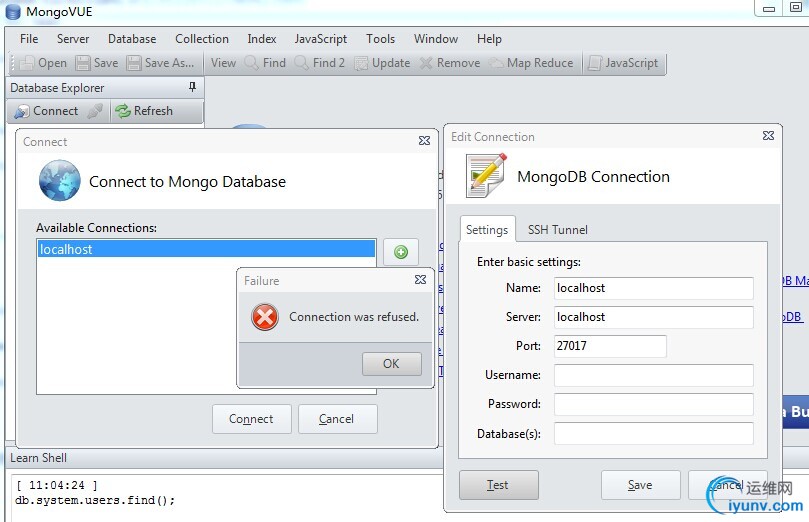The height and width of the screenshot is (522, 809).
Task: Close the Edit Connection dialog
Action: coord(768,136)
